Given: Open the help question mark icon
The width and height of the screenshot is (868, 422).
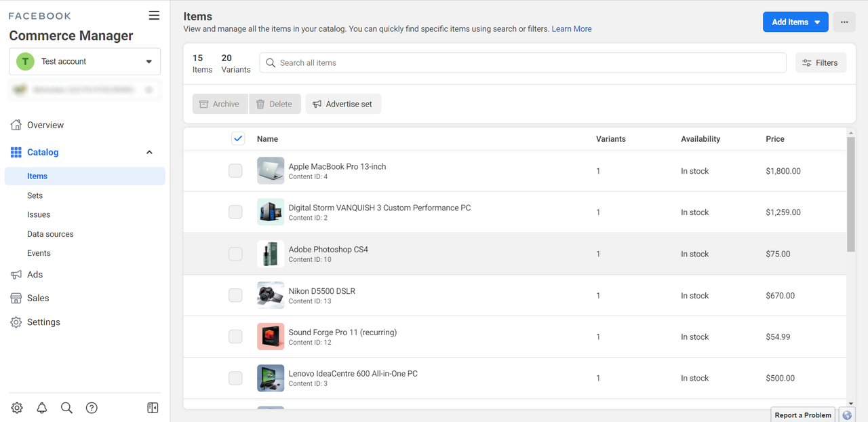Looking at the screenshot, I should point(92,408).
